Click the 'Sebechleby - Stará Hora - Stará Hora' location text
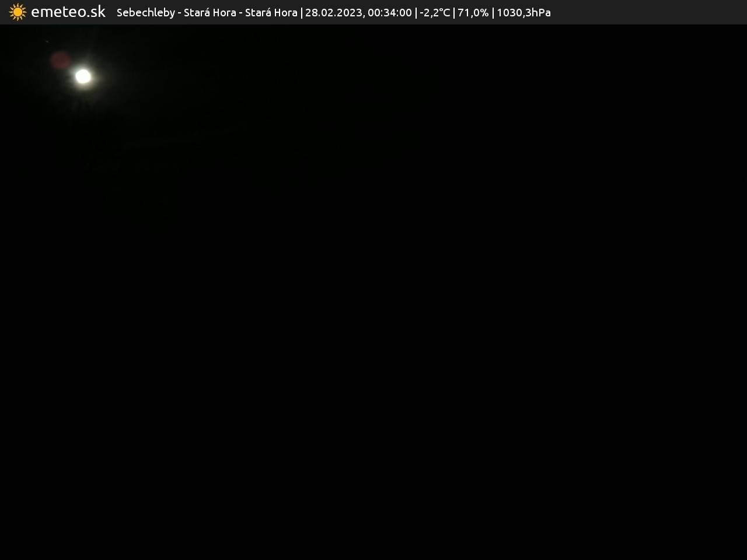Screen dimensions: 747x560 (x=207, y=12)
